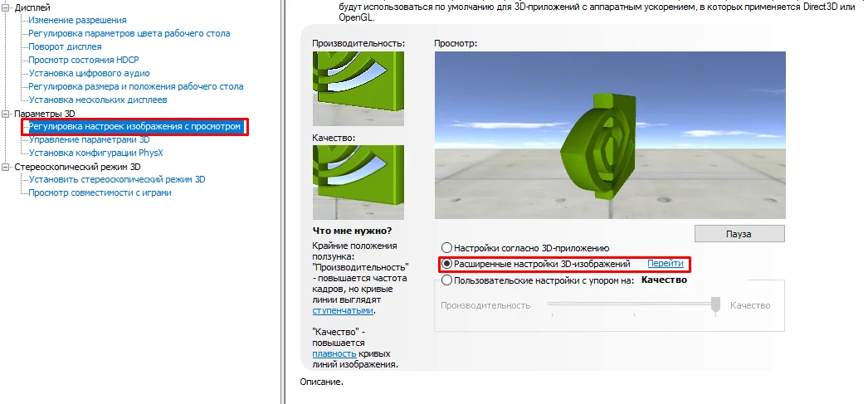
Task: Select Поворот дисплея item
Action: click(x=66, y=46)
